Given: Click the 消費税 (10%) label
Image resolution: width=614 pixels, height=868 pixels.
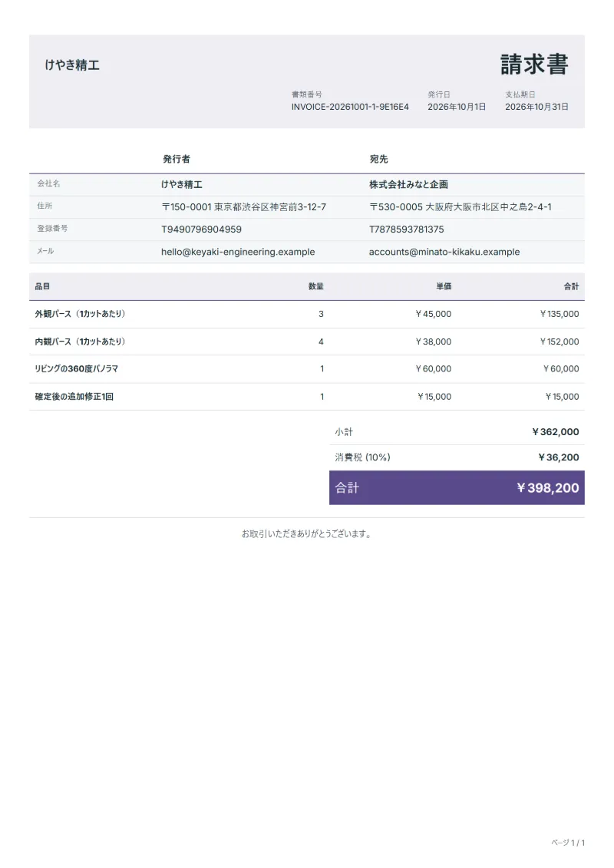Looking at the screenshot, I should pyautogui.click(x=362, y=457).
